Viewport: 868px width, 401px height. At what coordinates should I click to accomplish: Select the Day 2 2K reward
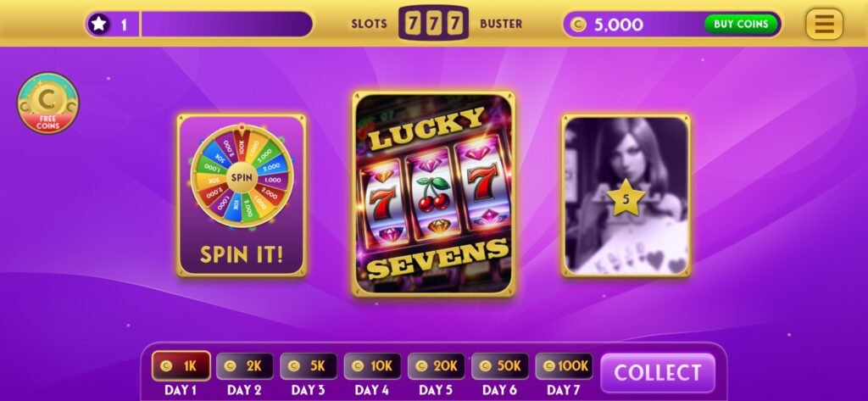pos(245,365)
